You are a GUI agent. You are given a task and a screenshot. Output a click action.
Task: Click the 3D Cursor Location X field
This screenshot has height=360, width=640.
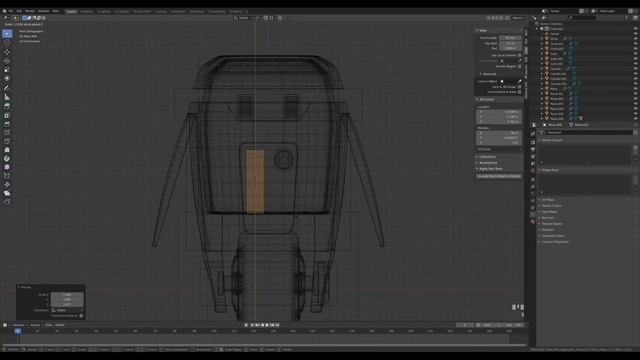pyautogui.click(x=499, y=111)
